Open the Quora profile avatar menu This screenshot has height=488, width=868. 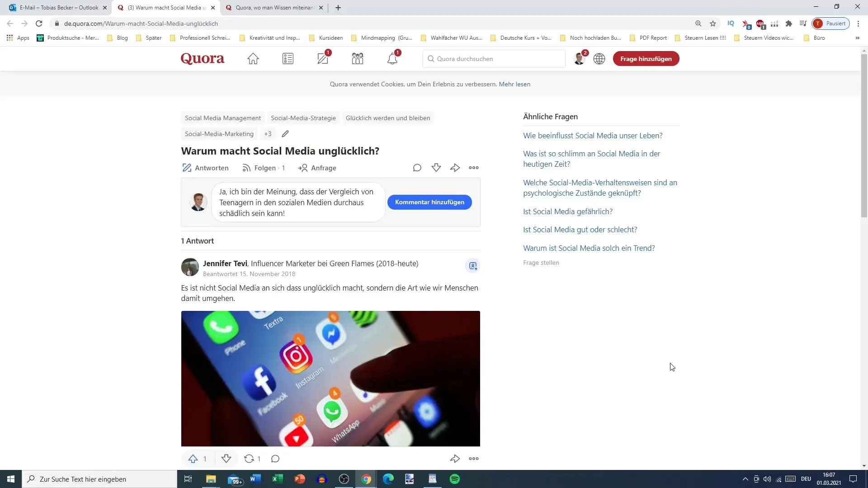pos(579,59)
